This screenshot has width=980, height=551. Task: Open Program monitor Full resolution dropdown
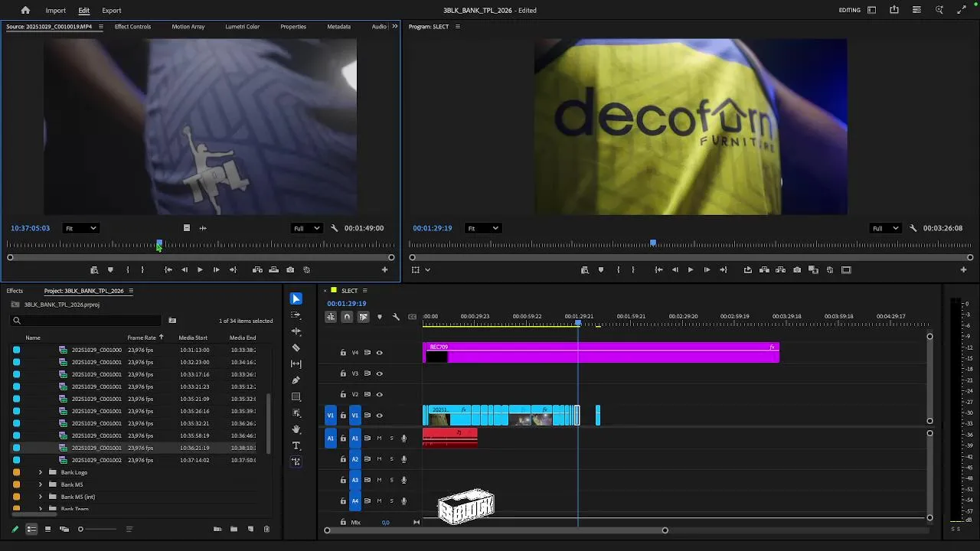point(886,228)
